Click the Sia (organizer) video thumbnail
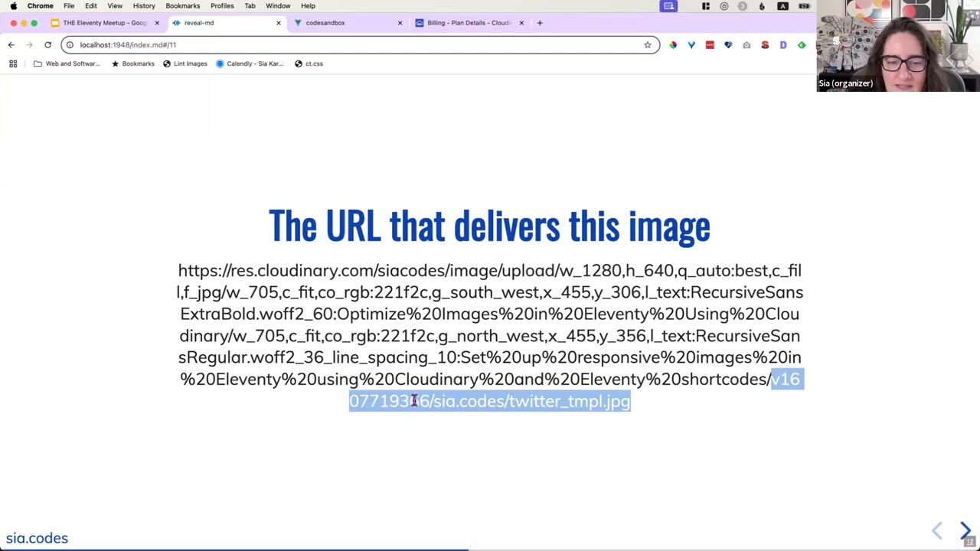 click(898, 46)
